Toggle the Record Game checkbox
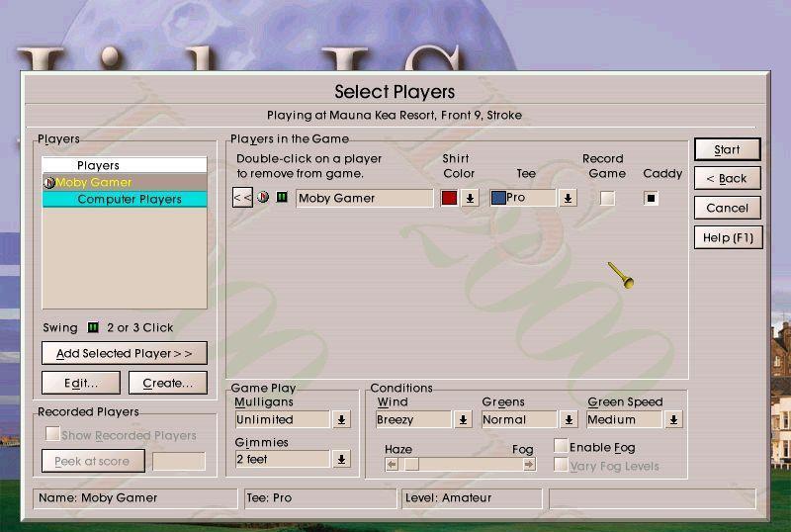 pyautogui.click(x=607, y=198)
